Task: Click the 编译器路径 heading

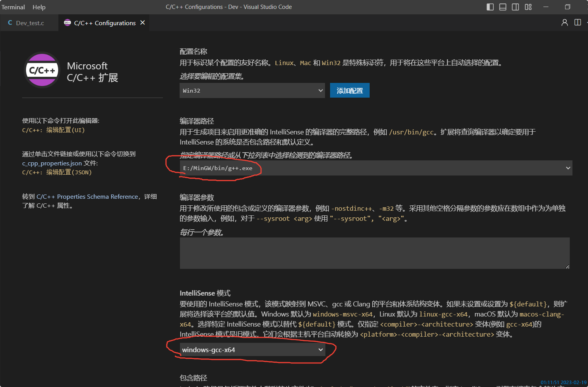Action: (x=197, y=121)
